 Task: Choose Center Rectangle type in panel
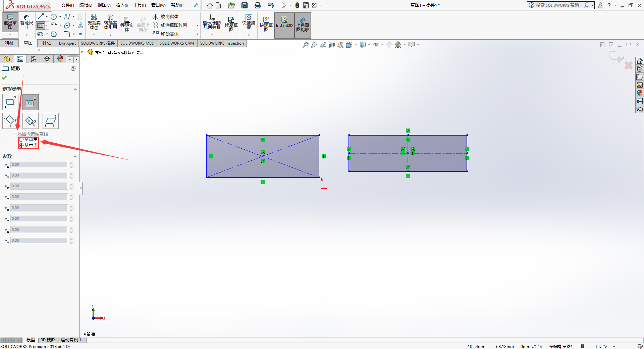tap(31, 102)
